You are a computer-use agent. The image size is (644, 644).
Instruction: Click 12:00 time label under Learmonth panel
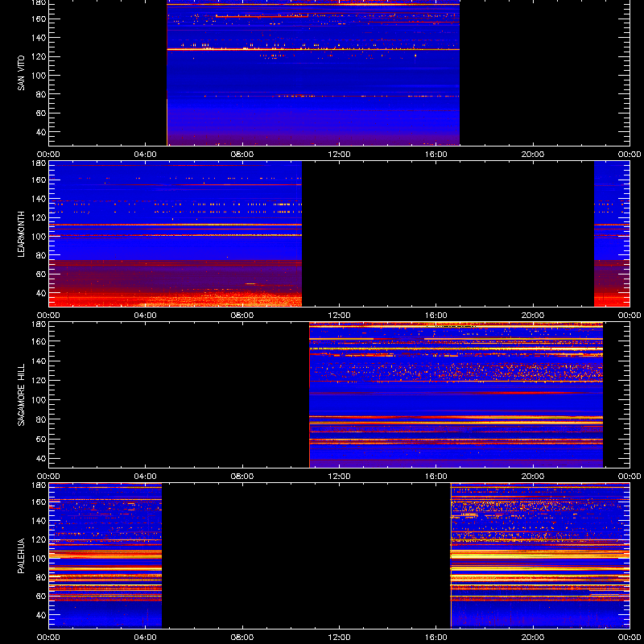tap(339, 316)
